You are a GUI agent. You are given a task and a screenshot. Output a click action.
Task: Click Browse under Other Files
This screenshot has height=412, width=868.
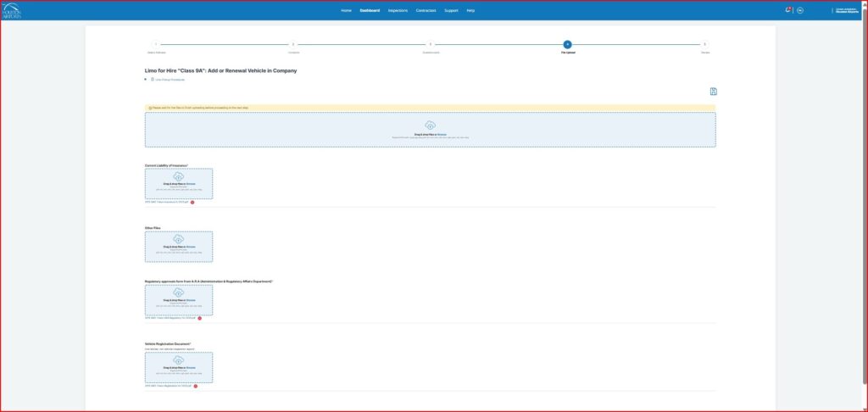pos(191,247)
